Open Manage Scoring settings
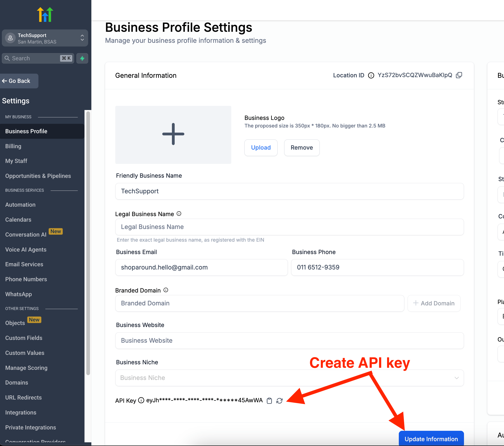This screenshot has height=446, width=504. (x=26, y=368)
